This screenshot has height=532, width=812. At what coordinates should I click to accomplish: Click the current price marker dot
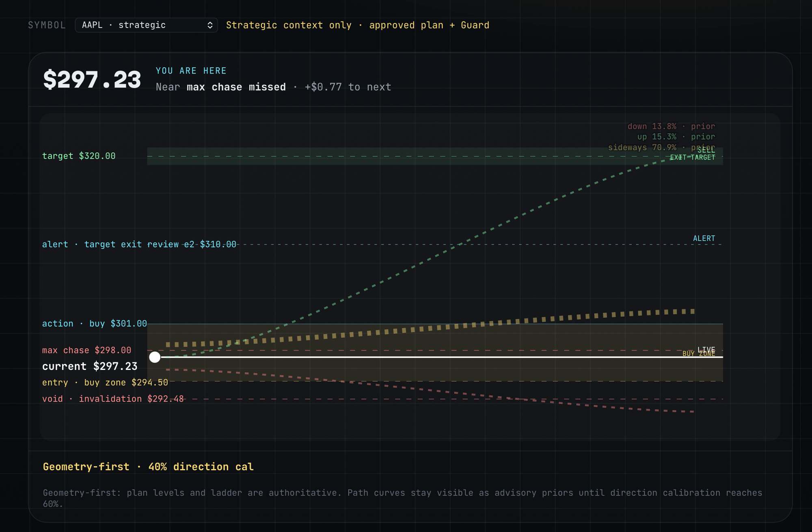tap(155, 357)
